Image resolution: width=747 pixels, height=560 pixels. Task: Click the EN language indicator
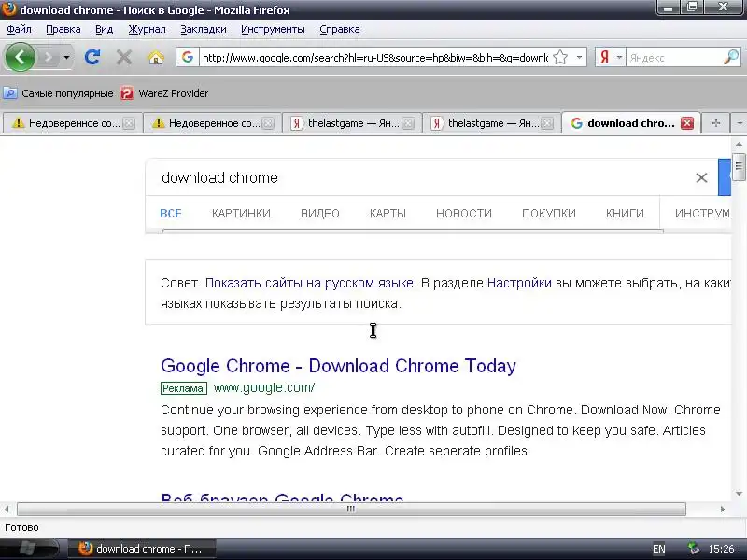659,549
